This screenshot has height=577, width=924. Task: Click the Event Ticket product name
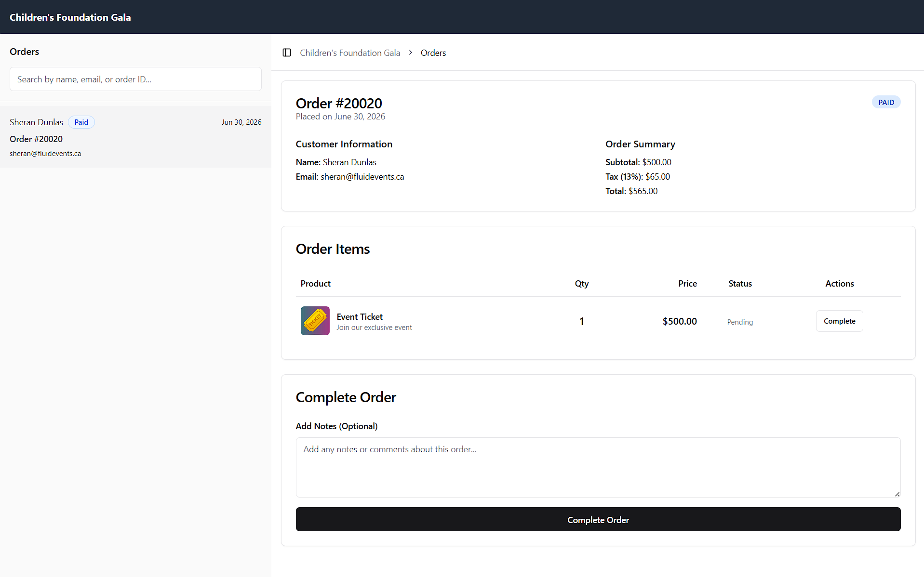click(x=360, y=317)
